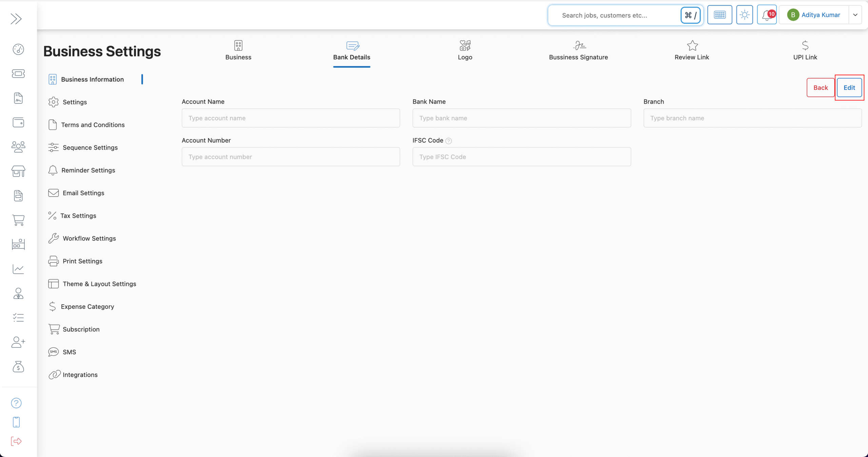Select Business Information in settings menu
Screen dimensions: 868x457
[x=86, y=79]
